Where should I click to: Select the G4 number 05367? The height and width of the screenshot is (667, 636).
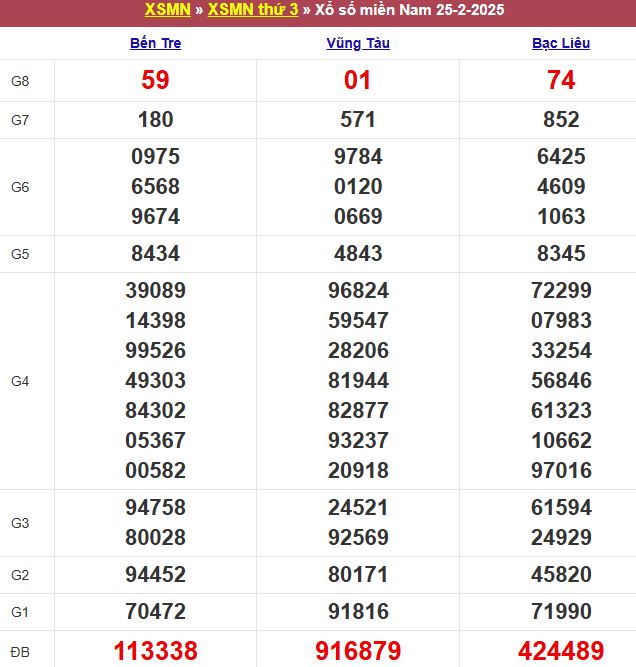(155, 440)
